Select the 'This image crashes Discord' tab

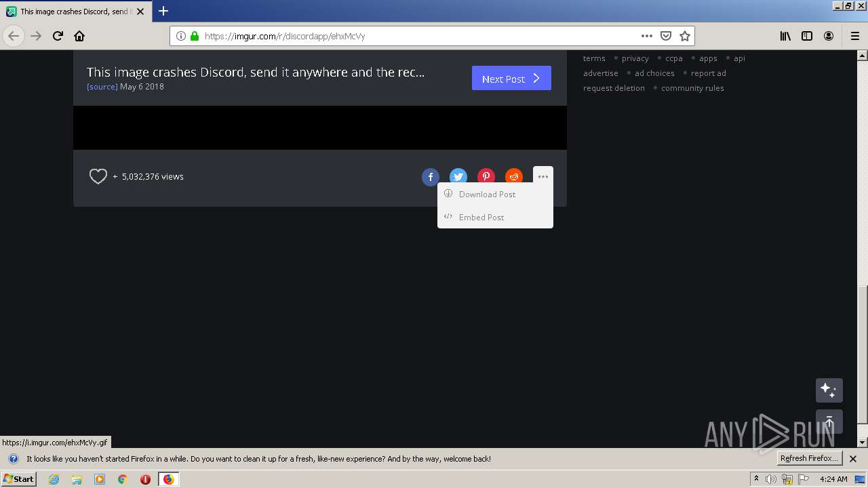[77, 12]
